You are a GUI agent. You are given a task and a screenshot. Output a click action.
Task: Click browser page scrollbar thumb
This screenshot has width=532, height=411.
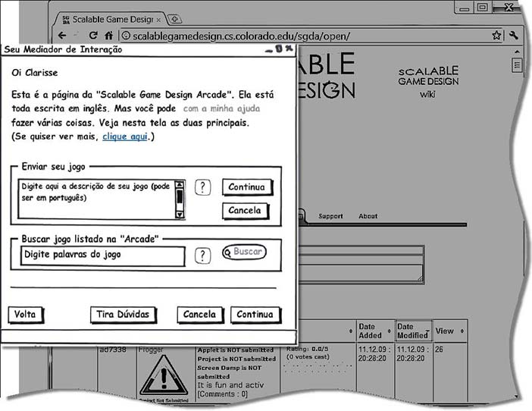point(517,64)
